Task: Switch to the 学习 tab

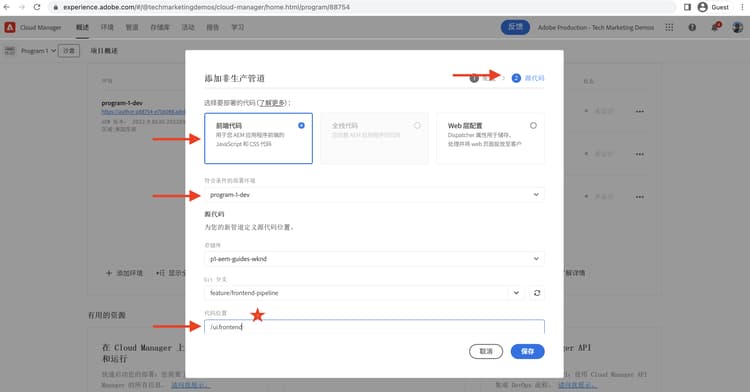Action: [x=238, y=27]
